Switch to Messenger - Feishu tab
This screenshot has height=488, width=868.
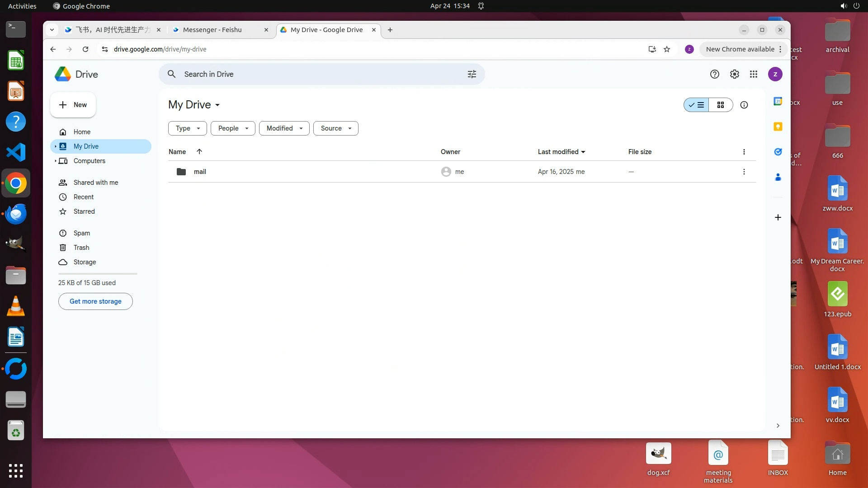click(x=212, y=30)
